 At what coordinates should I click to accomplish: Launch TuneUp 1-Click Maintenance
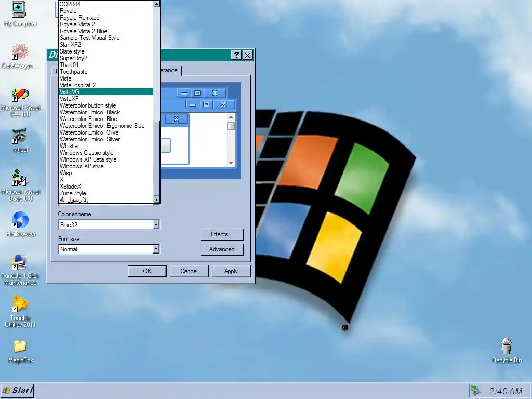pos(20,270)
